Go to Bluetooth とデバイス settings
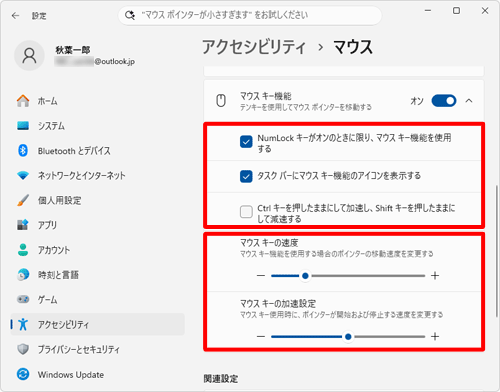The width and height of the screenshot is (500, 392). coord(98,151)
